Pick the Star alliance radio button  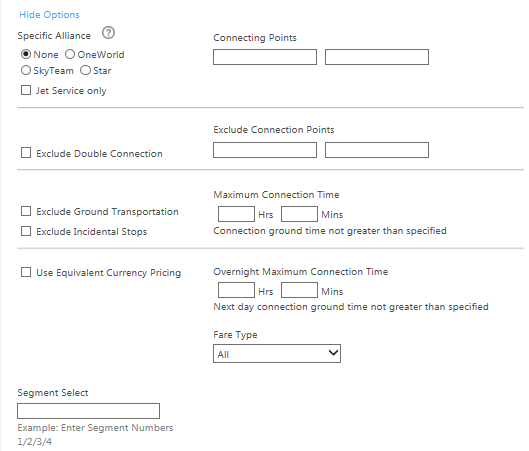tap(85, 71)
